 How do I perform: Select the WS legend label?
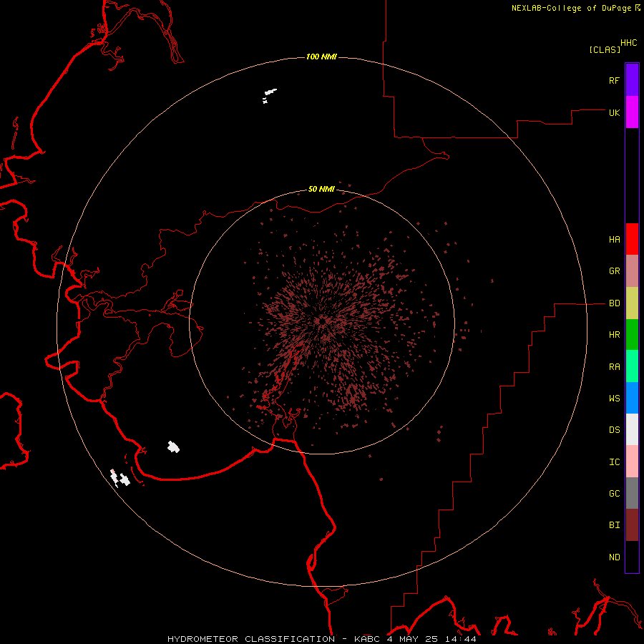(614, 398)
